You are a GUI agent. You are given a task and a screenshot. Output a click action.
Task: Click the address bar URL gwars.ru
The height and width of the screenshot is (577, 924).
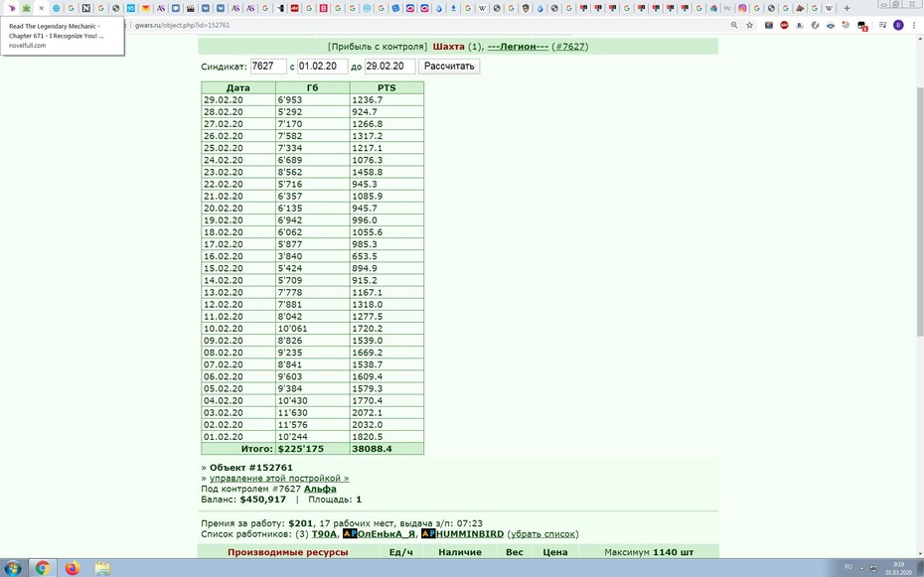pos(182,25)
